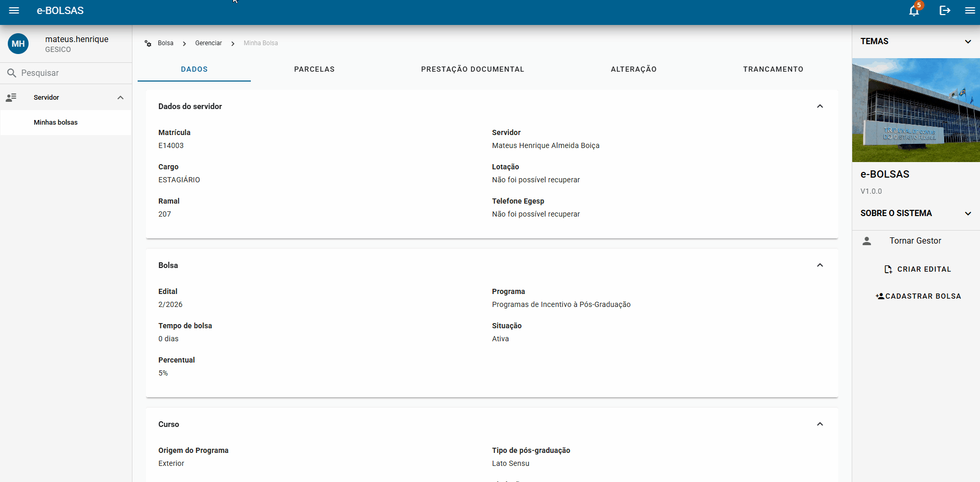Click the CRIAR EDITAL button
This screenshot has width=980, height=482.
917,270
